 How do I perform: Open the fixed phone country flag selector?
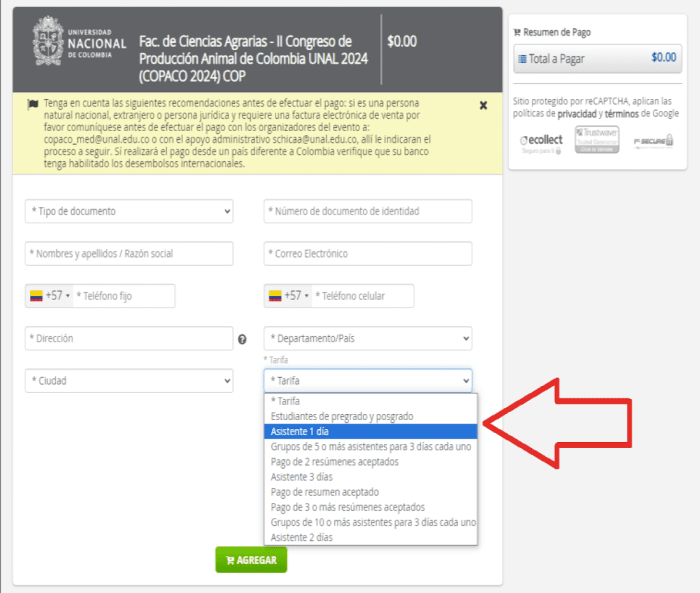tap(49, 296)
